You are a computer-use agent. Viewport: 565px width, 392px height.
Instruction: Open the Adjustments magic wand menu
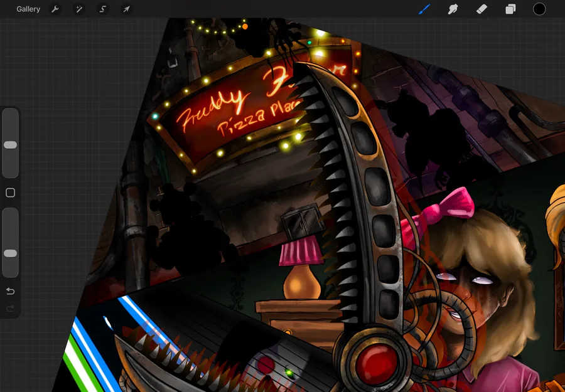[x=78, y=9]
